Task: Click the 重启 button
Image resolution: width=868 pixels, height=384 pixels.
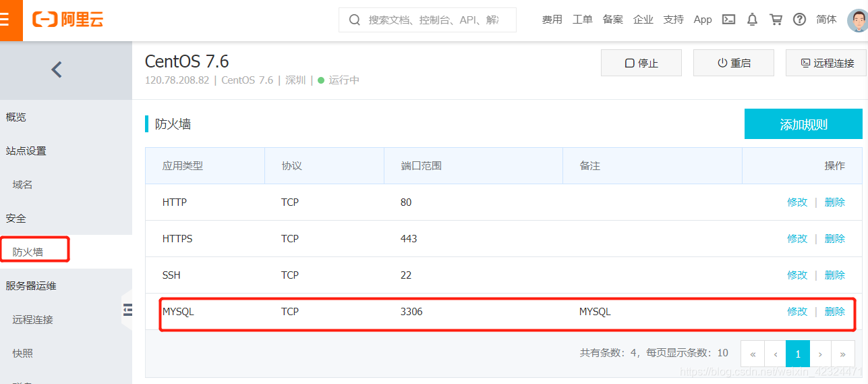Action: click(734, 63)
